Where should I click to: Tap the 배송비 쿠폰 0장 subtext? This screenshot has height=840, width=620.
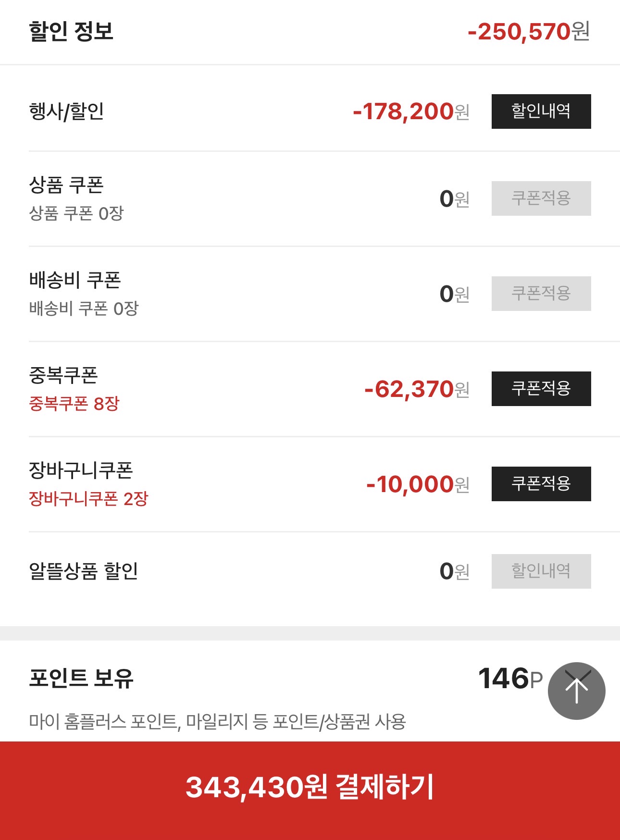tap(84, 309)
